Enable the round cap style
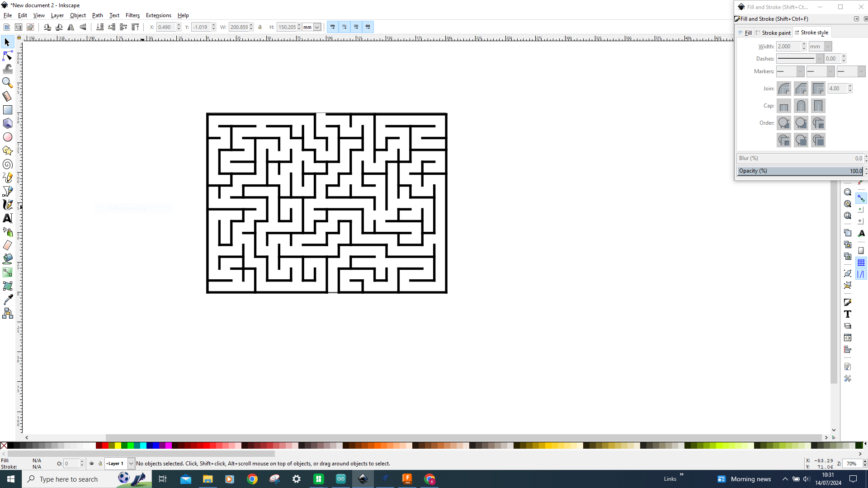This screenshot has width=868, height=488. [x=801, y=105]
